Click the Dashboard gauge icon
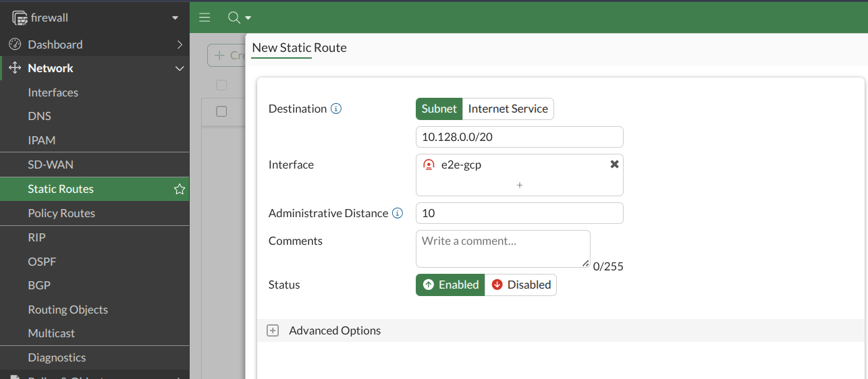 [15, 45]
